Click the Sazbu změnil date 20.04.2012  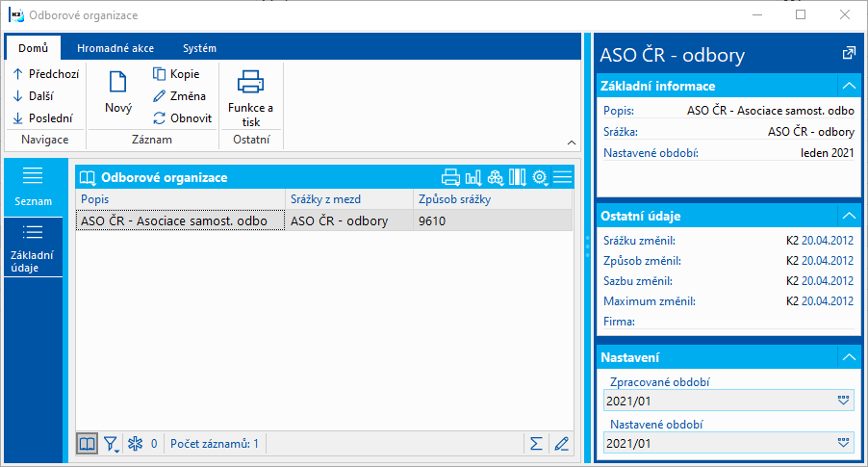828,281
